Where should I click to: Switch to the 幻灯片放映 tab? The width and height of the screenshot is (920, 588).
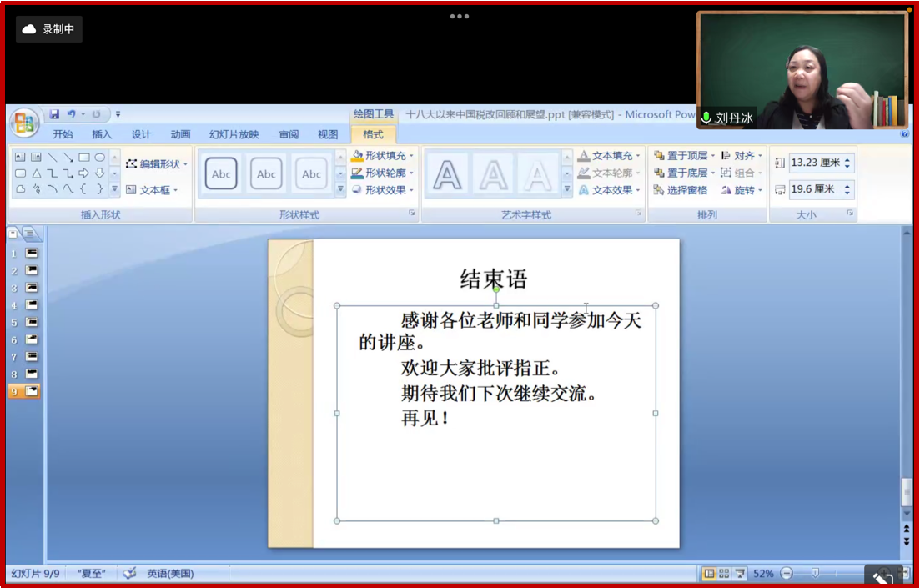click(x=234, y=134)
